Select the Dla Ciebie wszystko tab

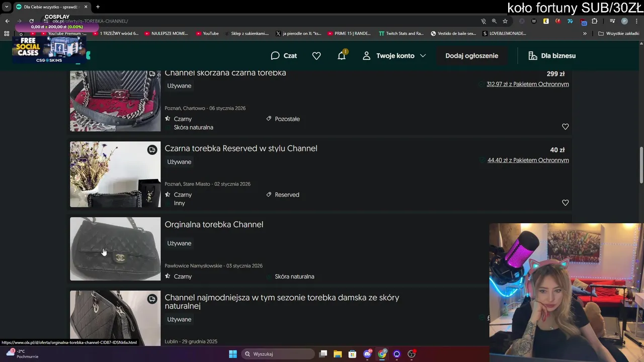point(51,7)
